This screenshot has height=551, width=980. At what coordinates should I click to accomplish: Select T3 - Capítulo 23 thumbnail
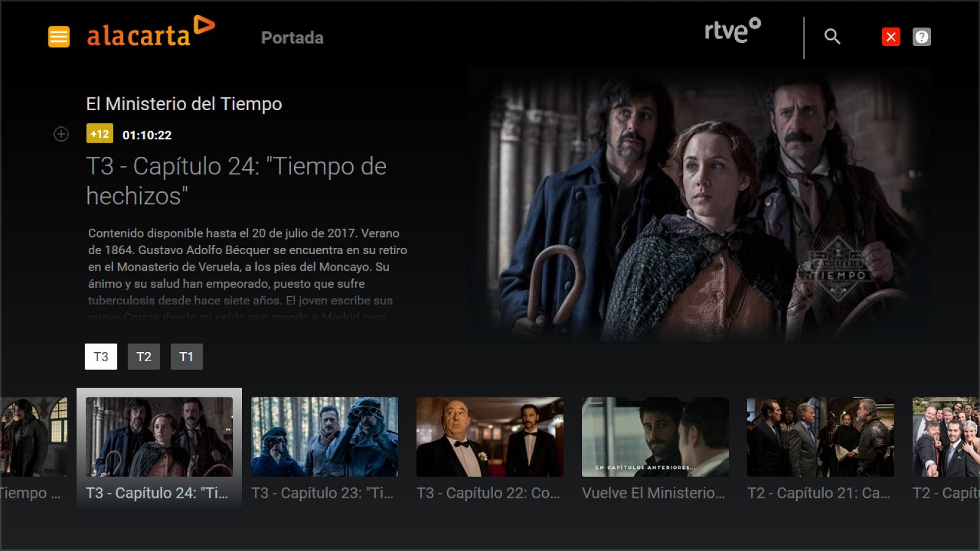coord(325,437)
